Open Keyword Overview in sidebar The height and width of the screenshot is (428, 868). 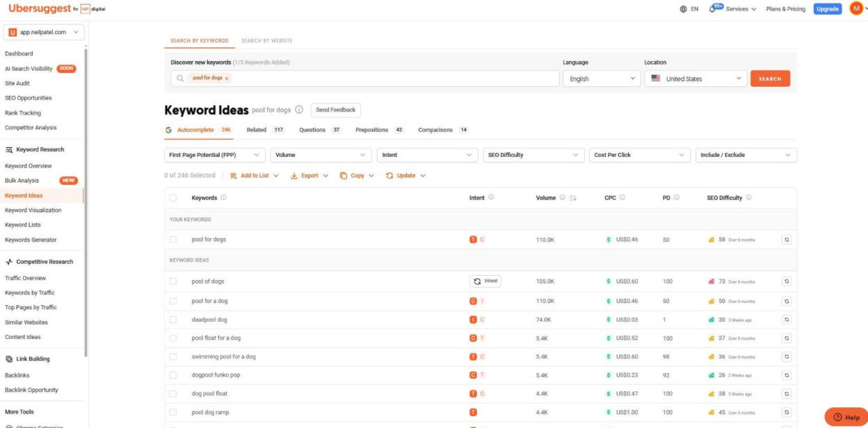tap(29, 166)
